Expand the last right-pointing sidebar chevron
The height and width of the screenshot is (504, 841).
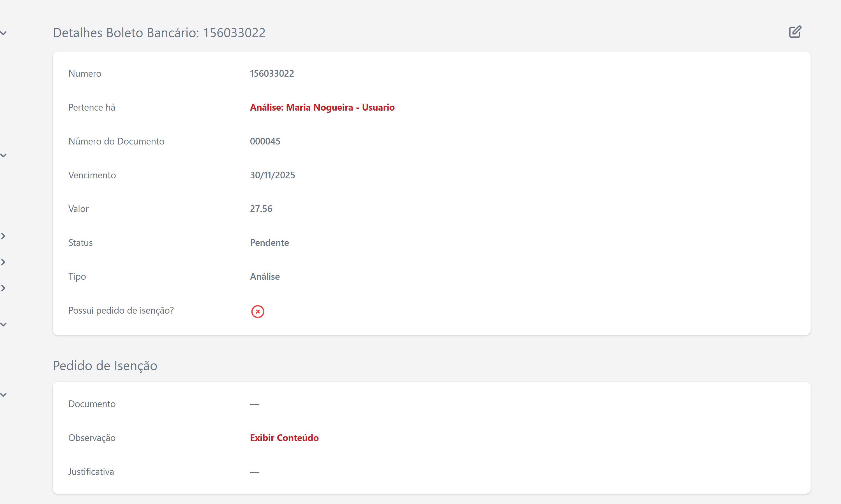point(3,288)
